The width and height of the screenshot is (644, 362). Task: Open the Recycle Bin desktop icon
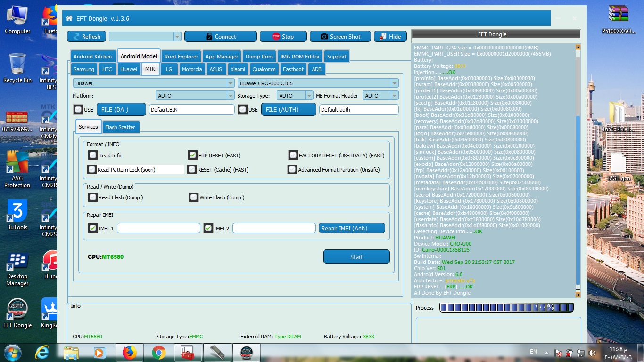(x=17, y=68)
